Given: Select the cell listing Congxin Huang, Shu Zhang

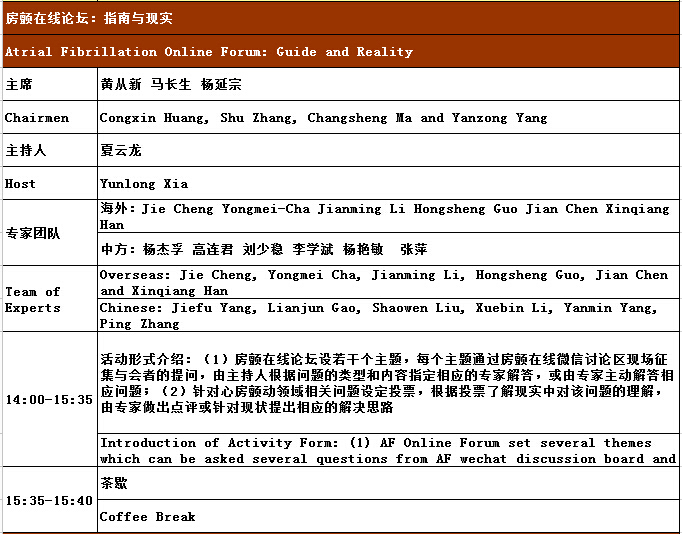Looking at the screenshot, I should tap(388, 117).
